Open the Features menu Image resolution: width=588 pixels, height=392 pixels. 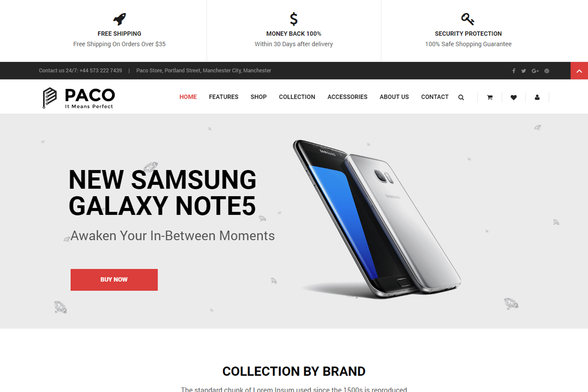[224, 97]
